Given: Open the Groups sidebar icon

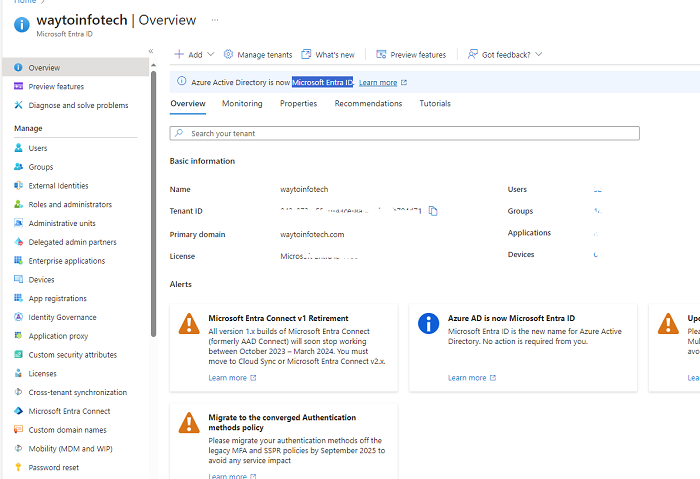Looking at the screenshot, I should [18, 167].
